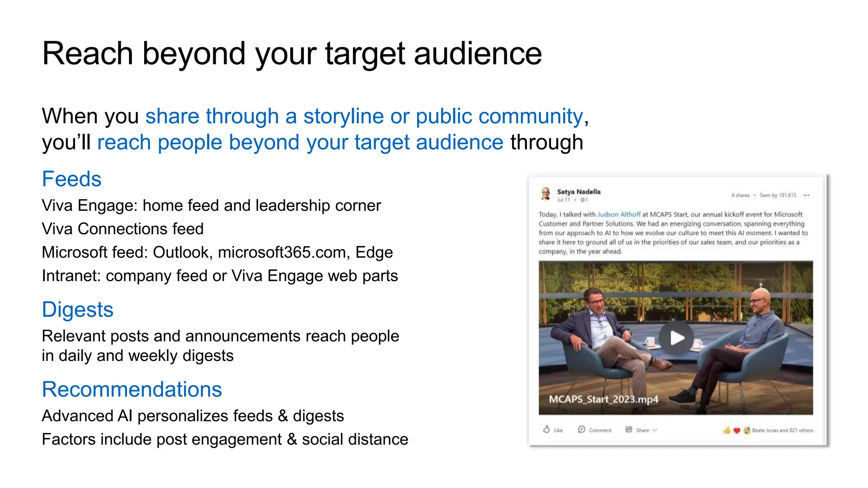This screenshot has height=488, width=868.
Task: Play the MCAPS_Start_2023 video
Action: coord(676,338)
